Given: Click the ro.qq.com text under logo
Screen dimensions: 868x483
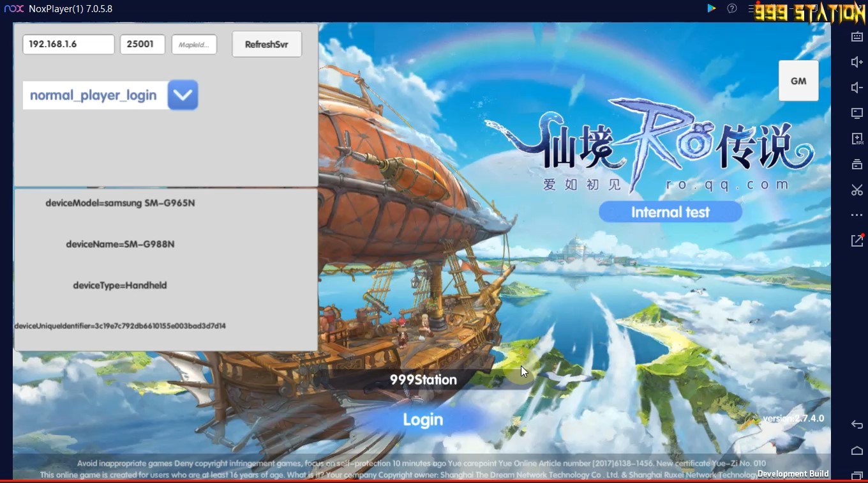Looking at the screenshot, I should (727, 185).
